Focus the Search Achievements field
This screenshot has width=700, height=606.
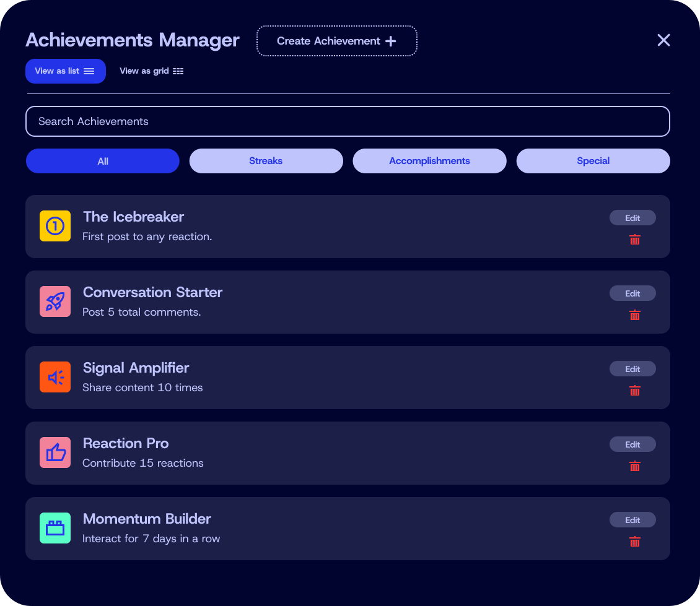(x=347, y=121)
